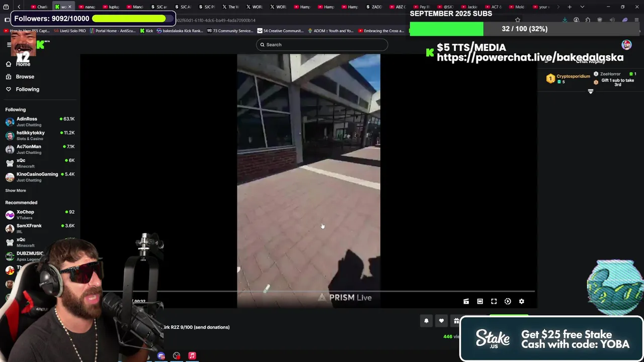This screenshot has width=644, height=362.
Task: Open 73 Community Service bookmark
Action: [229, 31]
